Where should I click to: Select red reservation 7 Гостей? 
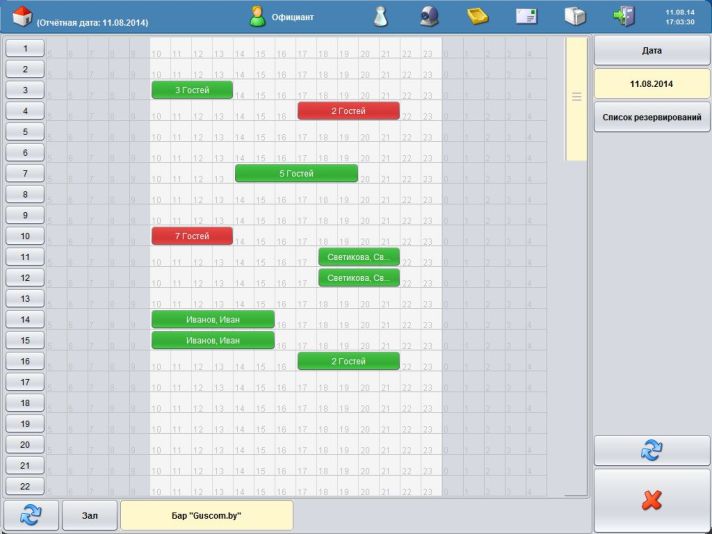[x=192, y=236]
